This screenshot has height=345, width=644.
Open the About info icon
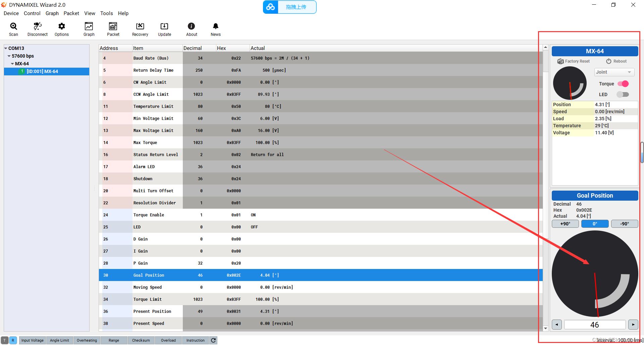pos(192,29)
